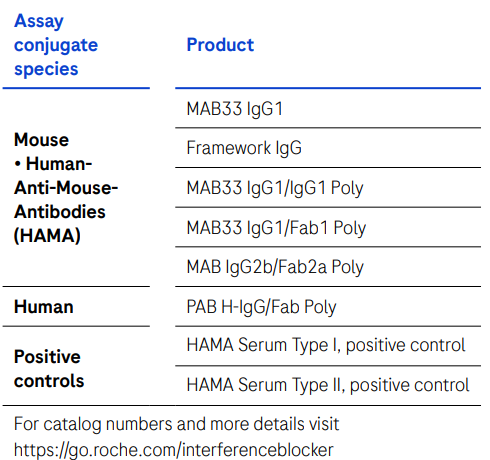Select HAMA Serum Type I positive control

[x=326, y=345]
